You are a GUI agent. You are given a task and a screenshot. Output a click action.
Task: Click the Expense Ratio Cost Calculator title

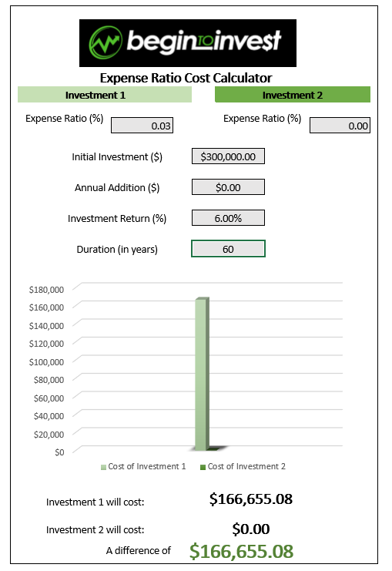click(186, 78)
